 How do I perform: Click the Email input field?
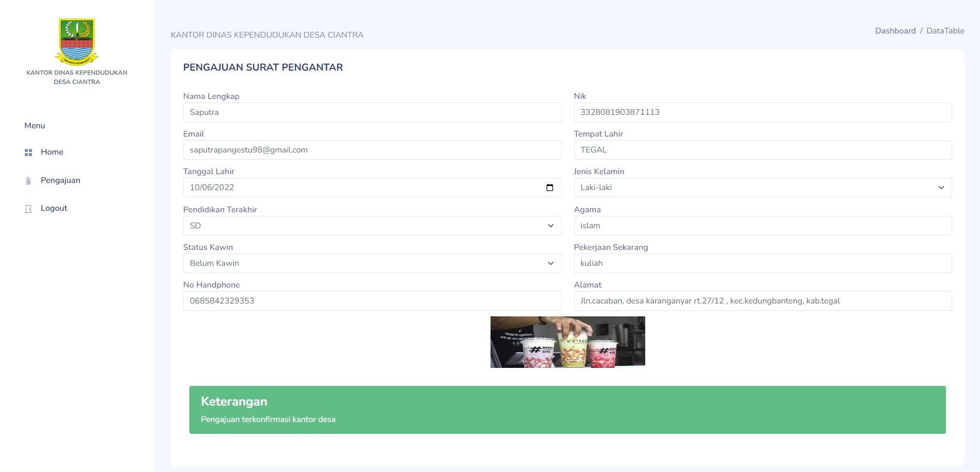371,150
